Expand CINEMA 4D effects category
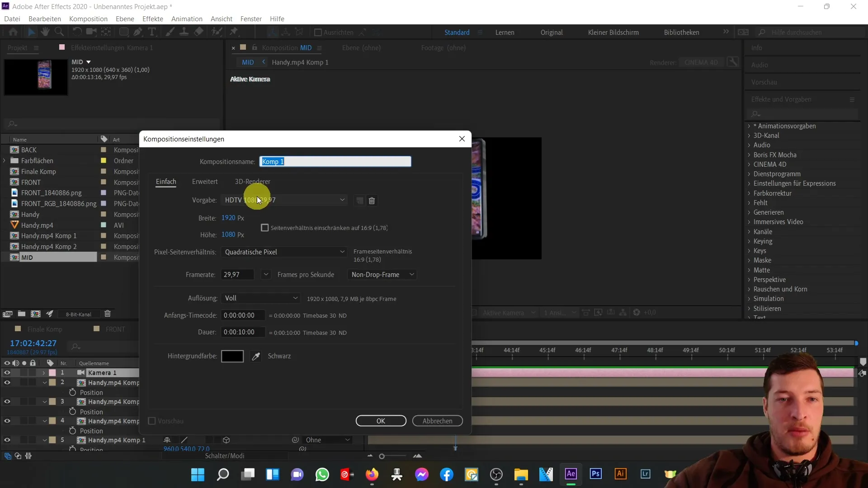868x488 pixels. point(749,164)
